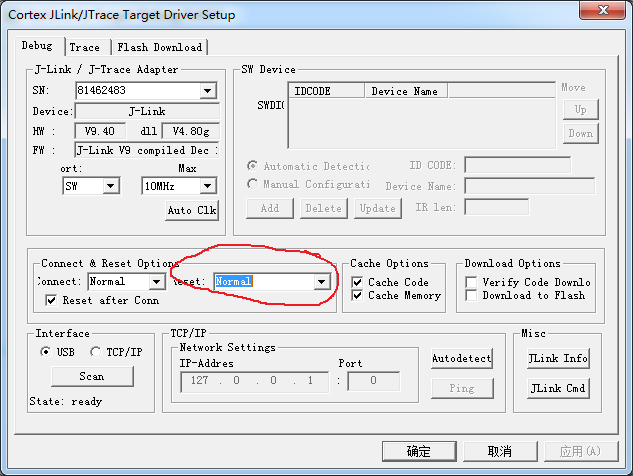Select the TCP/IP interface radio button
The image size is (633, 476).
click(x=96, y=352)
